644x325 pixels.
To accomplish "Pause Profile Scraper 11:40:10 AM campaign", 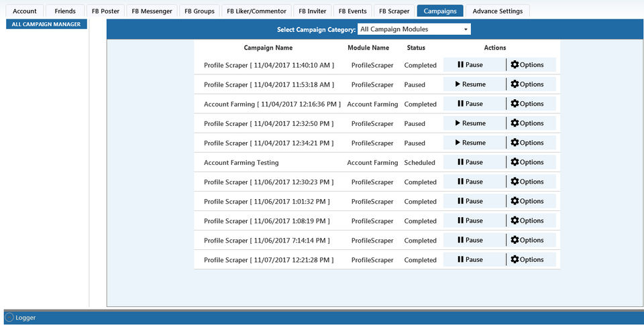I will pos(474,65).
